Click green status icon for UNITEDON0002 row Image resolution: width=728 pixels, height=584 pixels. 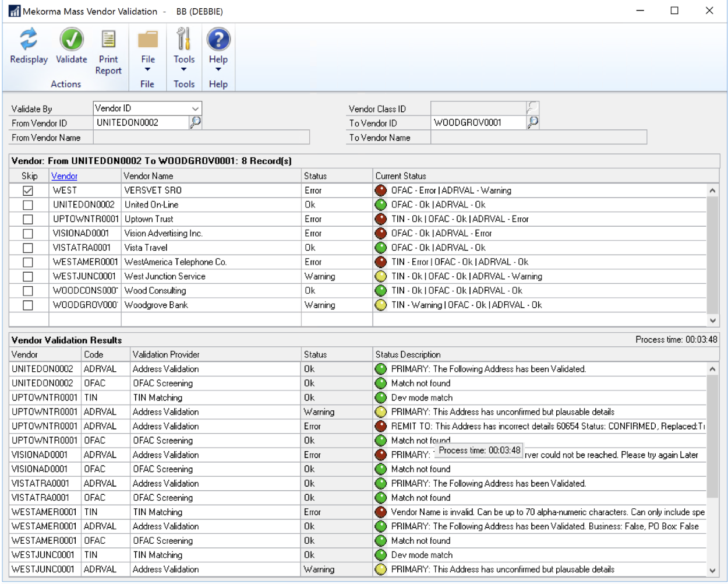tap(381, 205)
